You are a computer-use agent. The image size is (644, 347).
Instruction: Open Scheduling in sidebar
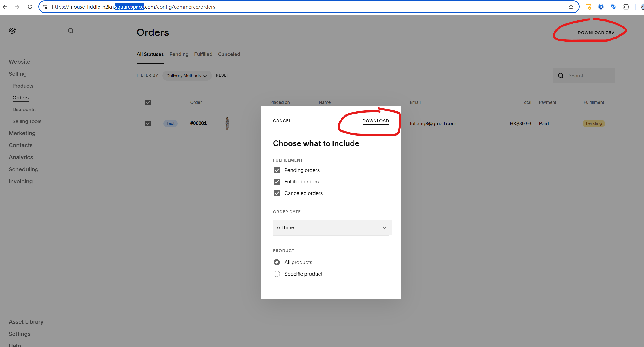click(23, 169)
